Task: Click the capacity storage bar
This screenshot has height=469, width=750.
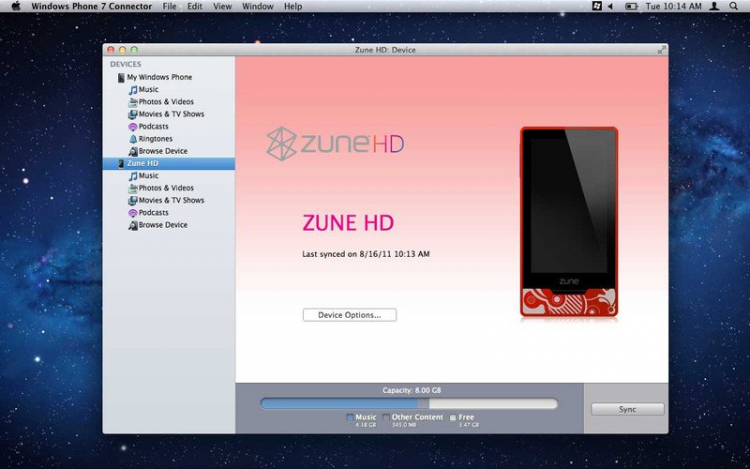Action: click(x=409, y=404)
